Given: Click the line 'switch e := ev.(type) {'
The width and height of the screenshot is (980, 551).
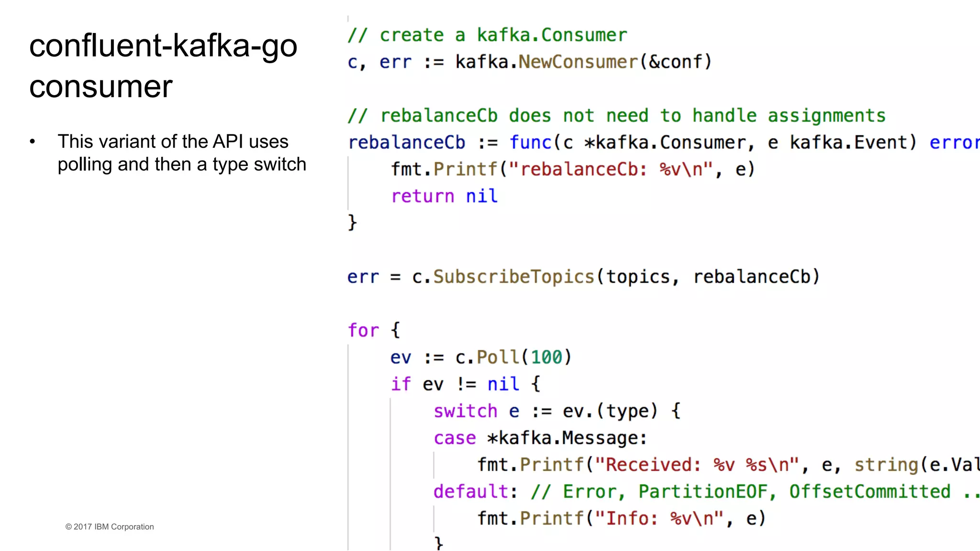Looking at the screenshot, I should point(557,411).
